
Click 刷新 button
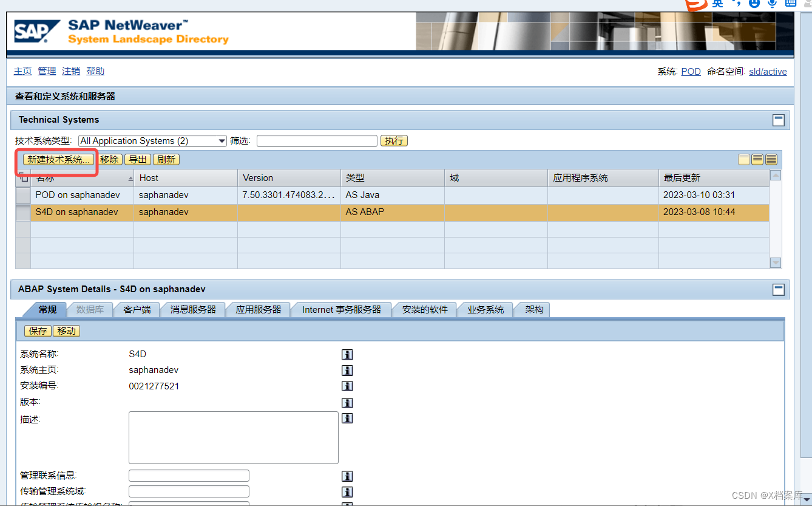166,160
